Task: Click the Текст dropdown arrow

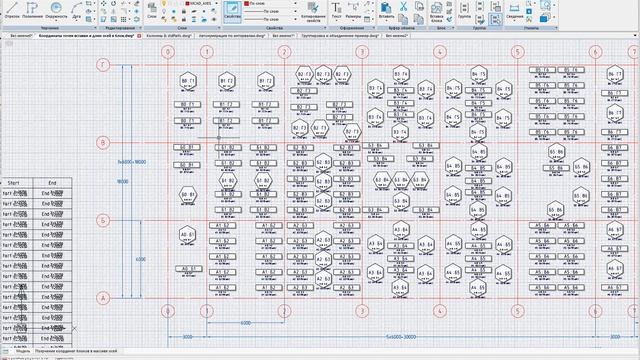Action: point(336,21)
